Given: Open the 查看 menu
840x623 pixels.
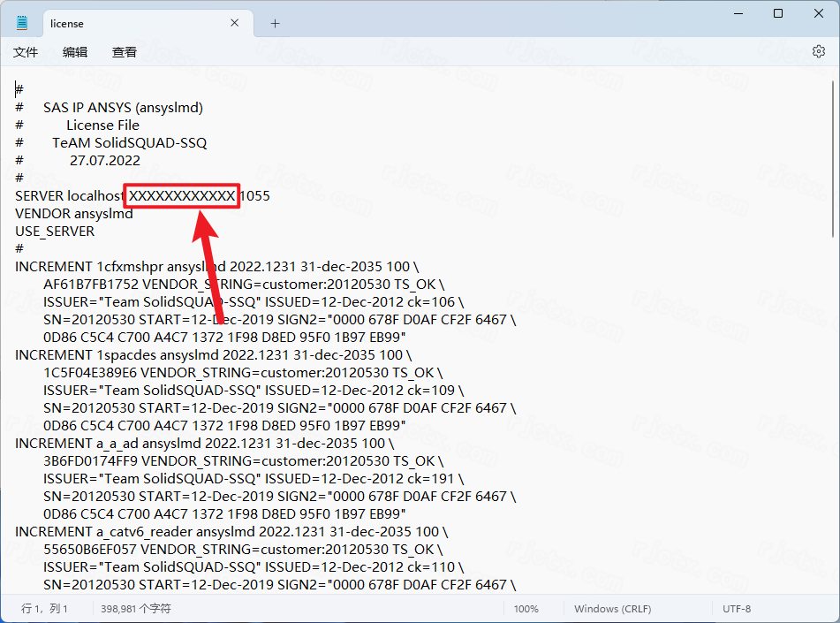Looking at the screenshot, I should click(x=125, y=52).
